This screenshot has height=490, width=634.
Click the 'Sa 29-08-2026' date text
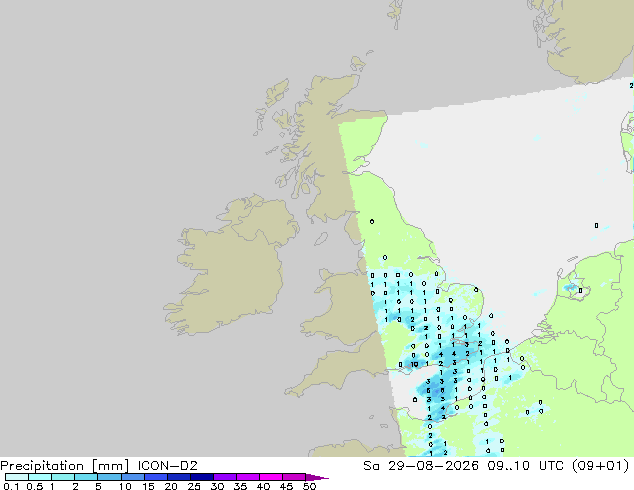[421, 466]
